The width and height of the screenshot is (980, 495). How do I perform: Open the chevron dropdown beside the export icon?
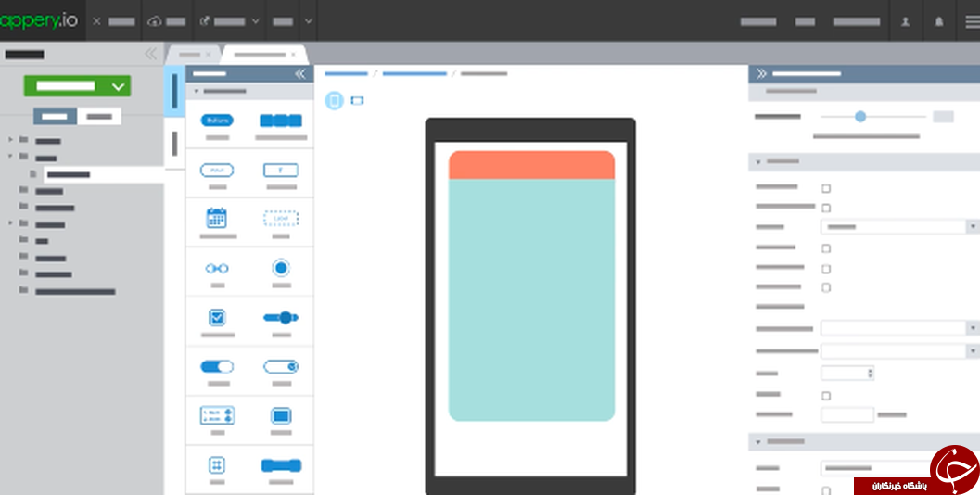pyautogui.click(x=255, y=21)
